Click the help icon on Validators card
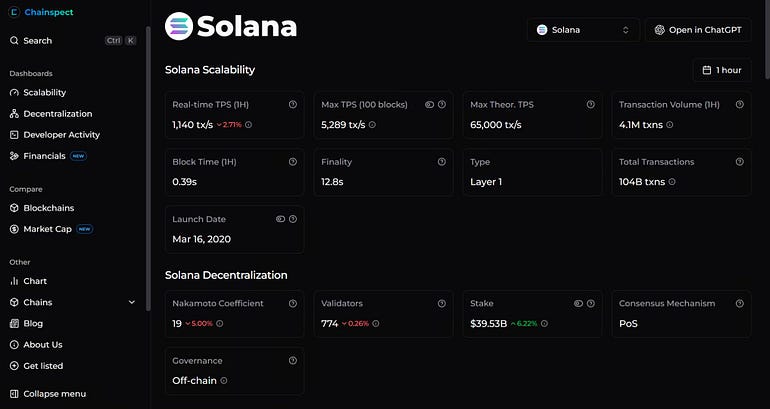The height and width of the screenshot is (409, 770). pos(441,303)
